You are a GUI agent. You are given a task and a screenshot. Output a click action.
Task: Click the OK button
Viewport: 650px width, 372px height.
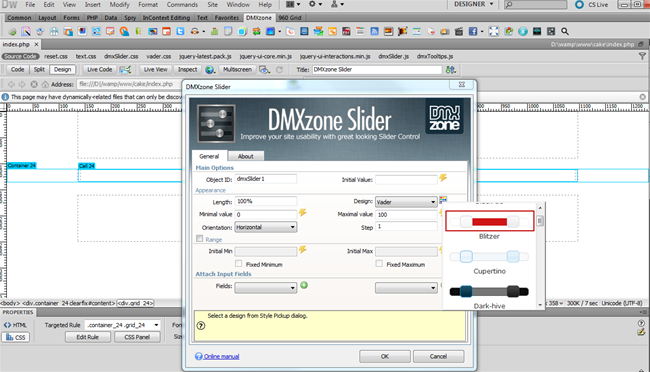(385, 356)
